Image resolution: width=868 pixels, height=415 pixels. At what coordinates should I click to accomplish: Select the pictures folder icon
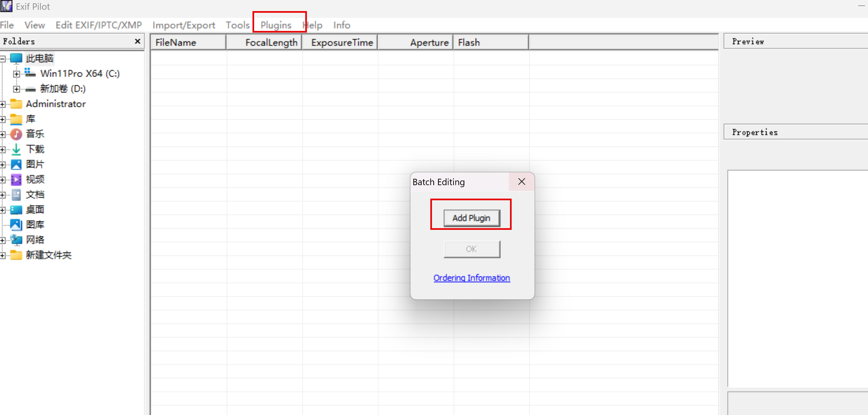(16, 164)
